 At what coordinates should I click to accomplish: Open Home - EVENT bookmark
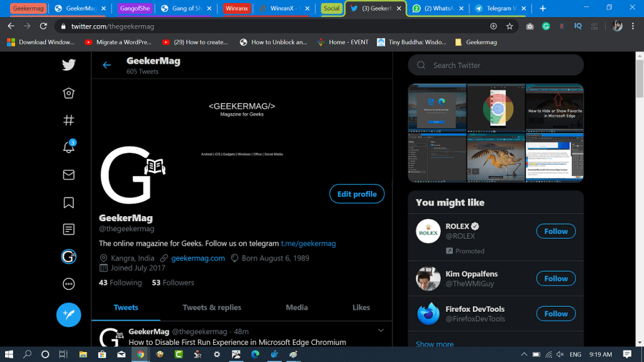coord(343,42)
